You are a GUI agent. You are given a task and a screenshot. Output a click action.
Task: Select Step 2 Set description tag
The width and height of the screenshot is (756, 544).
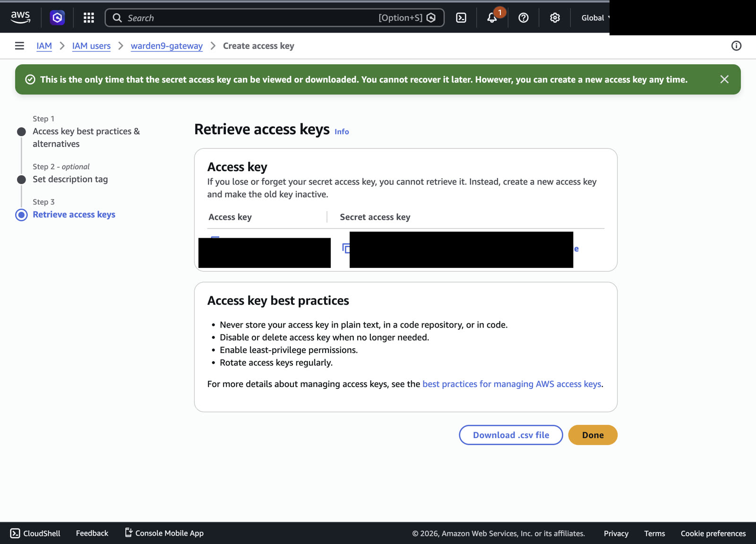point(70,179)
